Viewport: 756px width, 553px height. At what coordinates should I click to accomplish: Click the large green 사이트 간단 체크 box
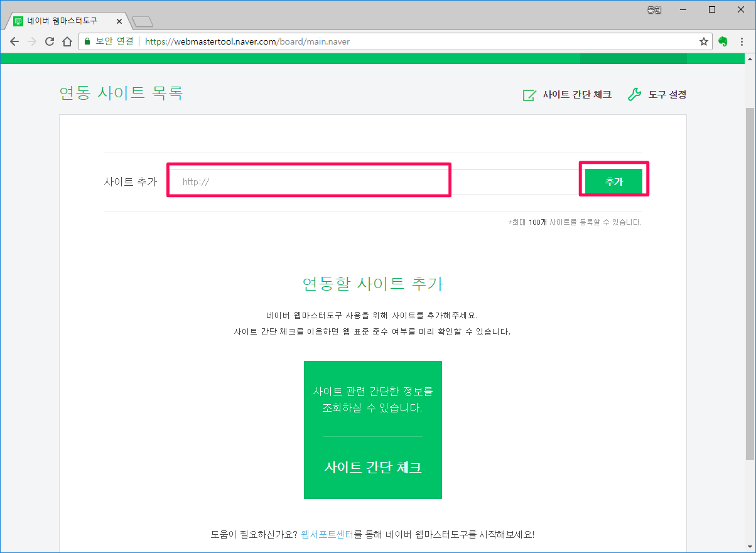coord(373,430)
